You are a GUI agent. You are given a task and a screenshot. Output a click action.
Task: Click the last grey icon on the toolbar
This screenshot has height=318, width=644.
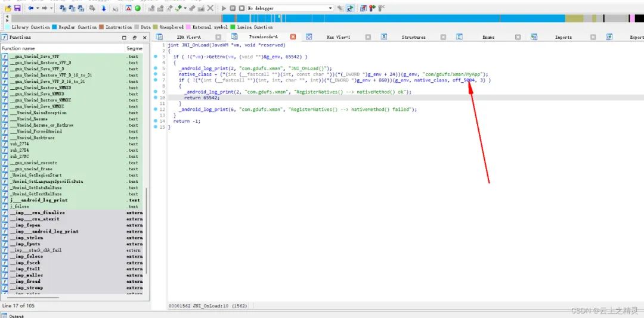[382, 8]
